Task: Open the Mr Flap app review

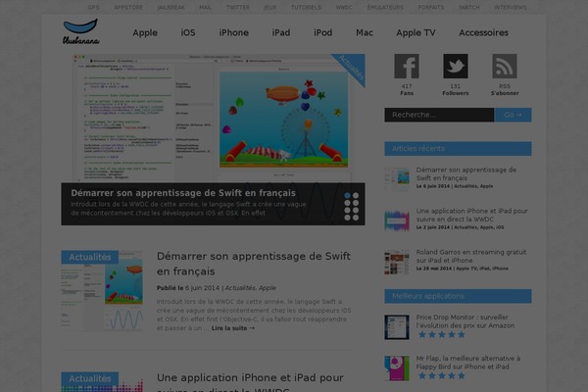Action: (x=468, y=363)
